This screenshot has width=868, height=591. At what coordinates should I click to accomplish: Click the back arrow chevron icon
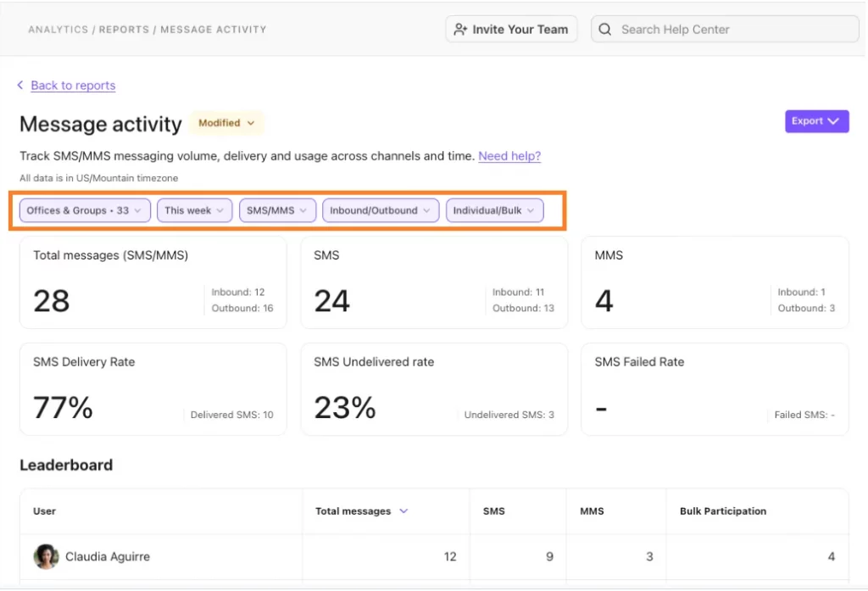point(20,86)
